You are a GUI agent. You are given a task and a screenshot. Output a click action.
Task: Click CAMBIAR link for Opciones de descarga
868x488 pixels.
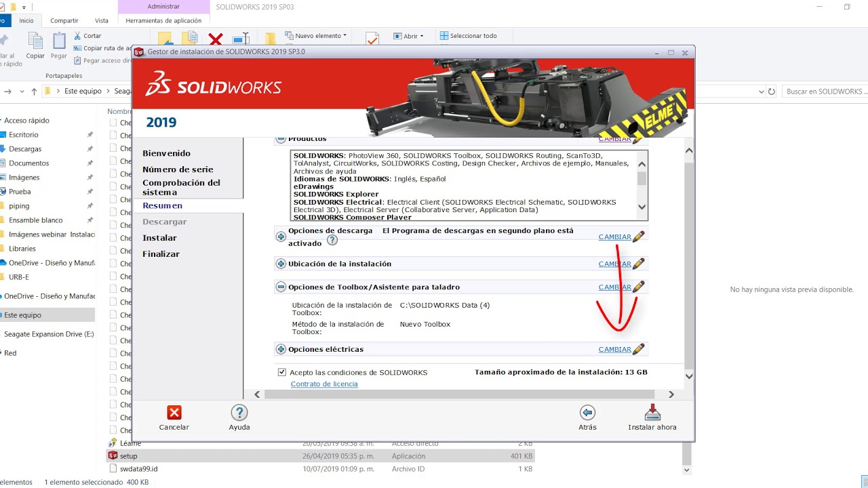pyautogui.click(x=615, y=237)
